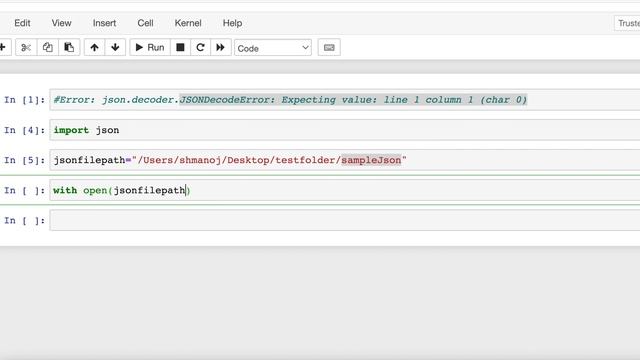Click the In [5]: prompt label

coord(24,160)
